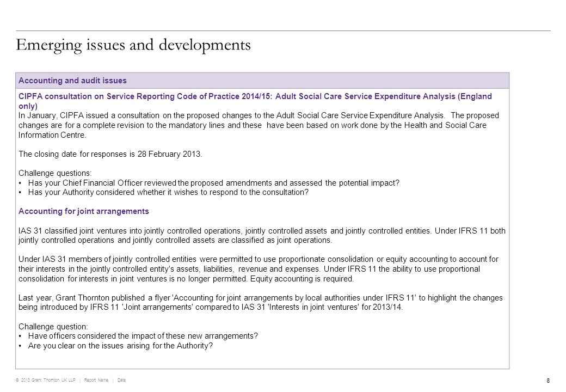Click the page number 8
566x392 pixels.
(x=549, y=381)
